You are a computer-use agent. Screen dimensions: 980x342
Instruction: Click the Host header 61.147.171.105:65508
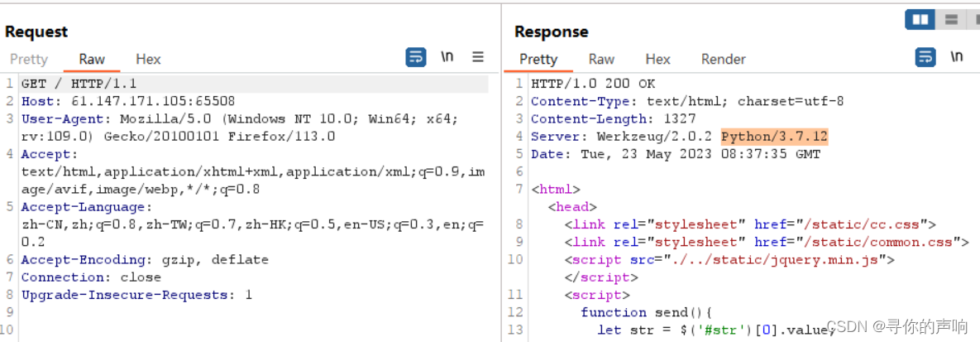click(x=128, y=101)
